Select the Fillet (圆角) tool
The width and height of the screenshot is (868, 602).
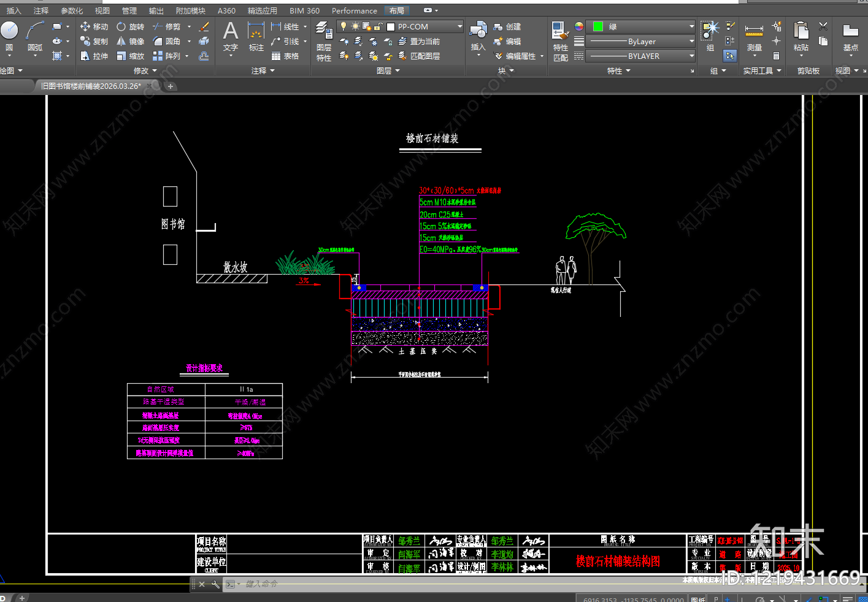coord(167,42)
